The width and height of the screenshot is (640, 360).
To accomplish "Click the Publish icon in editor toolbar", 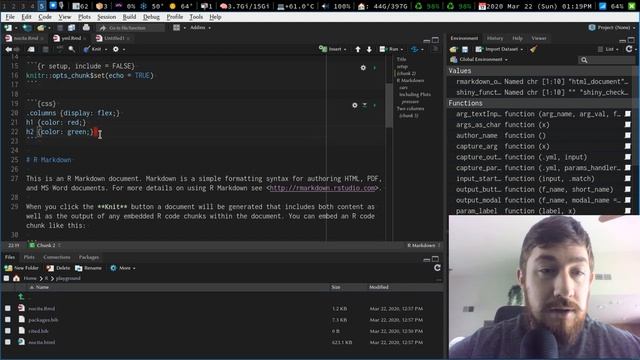I will coord(415,49).
